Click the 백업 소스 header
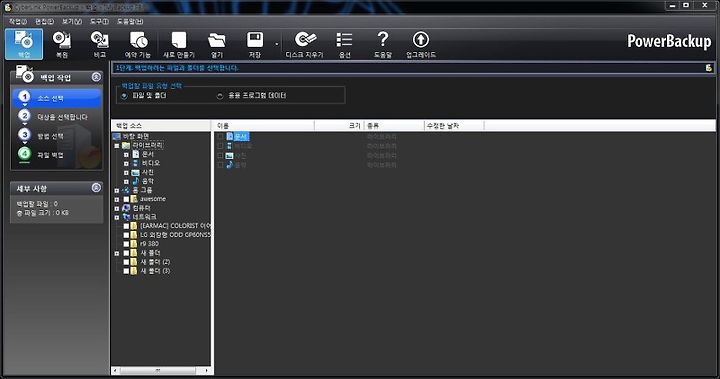The image size is (720, 379). 161,125
